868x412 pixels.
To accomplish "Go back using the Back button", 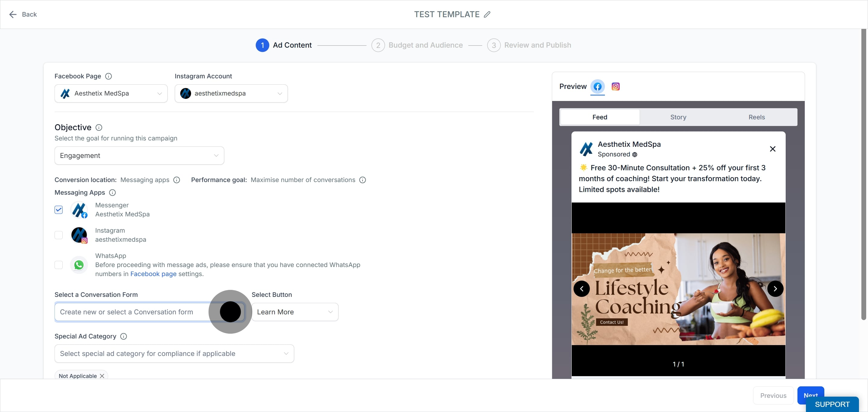I will point(23,14).
